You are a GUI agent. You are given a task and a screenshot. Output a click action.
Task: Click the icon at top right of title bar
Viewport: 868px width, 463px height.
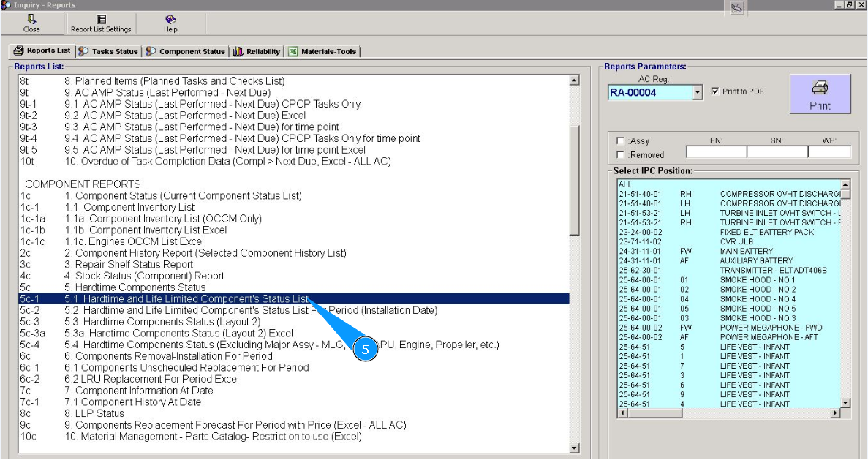[x=736, y=8]
